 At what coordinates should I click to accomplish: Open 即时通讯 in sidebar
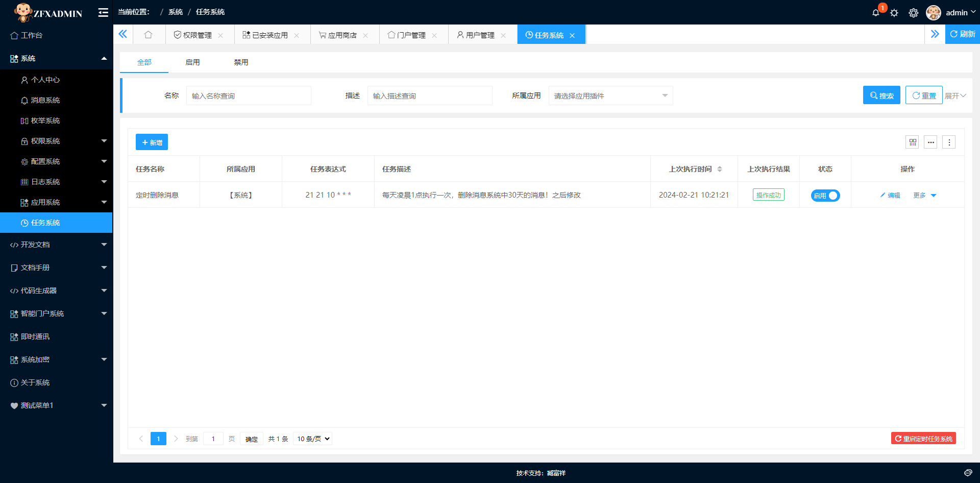click(56, 336)
